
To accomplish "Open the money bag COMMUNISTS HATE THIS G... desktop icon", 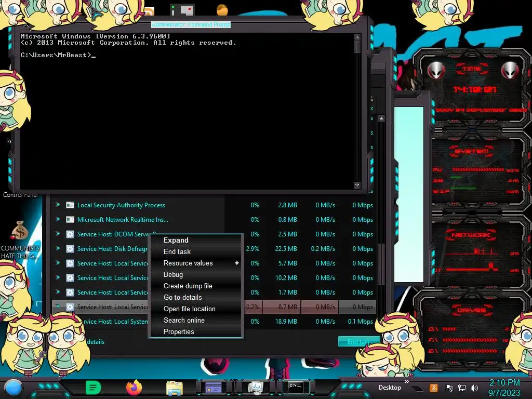I will tap(20, 240).
